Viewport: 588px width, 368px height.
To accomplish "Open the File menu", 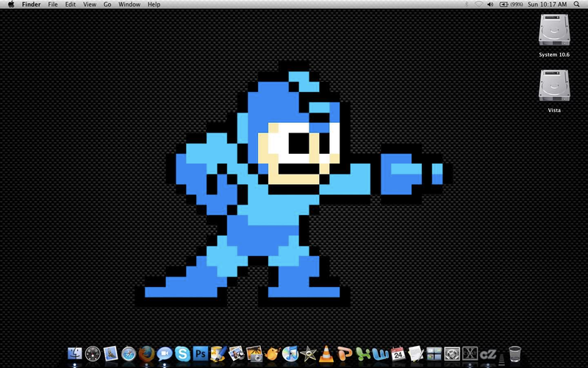I will coord(53,4).
